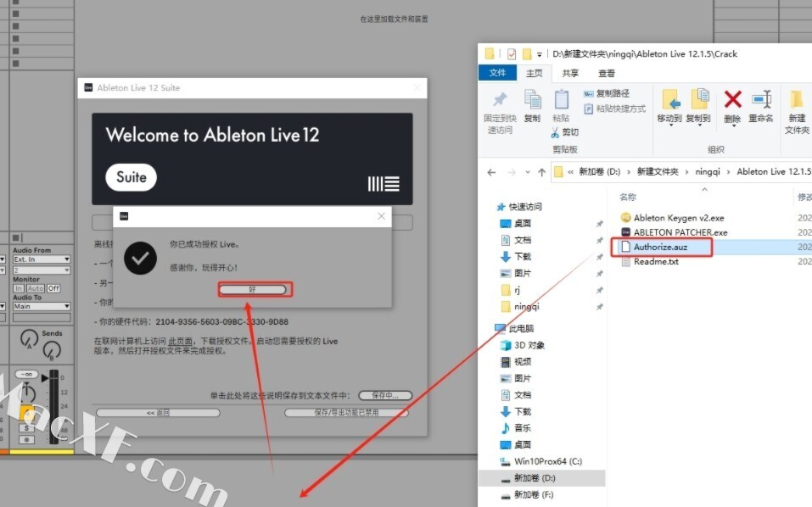Toggle the track Arm record button
The height and width of the screenshot is (507, 812).
point(27,440)
